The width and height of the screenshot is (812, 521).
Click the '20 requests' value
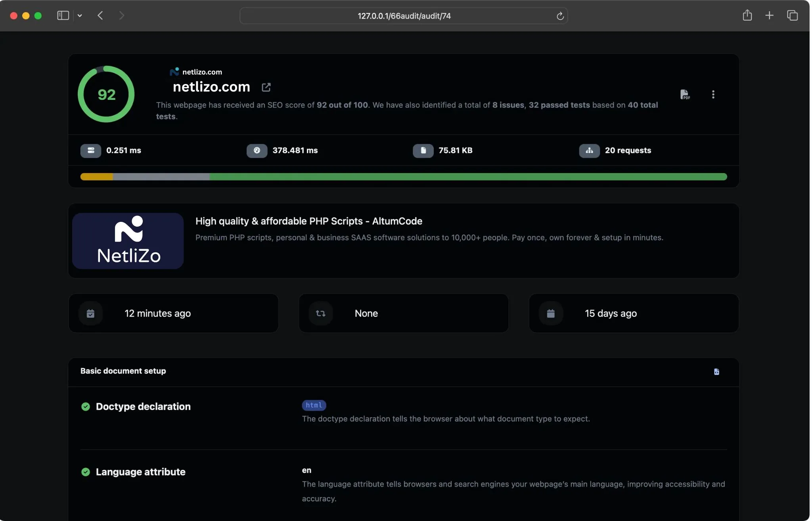click(x=628, y=151)
